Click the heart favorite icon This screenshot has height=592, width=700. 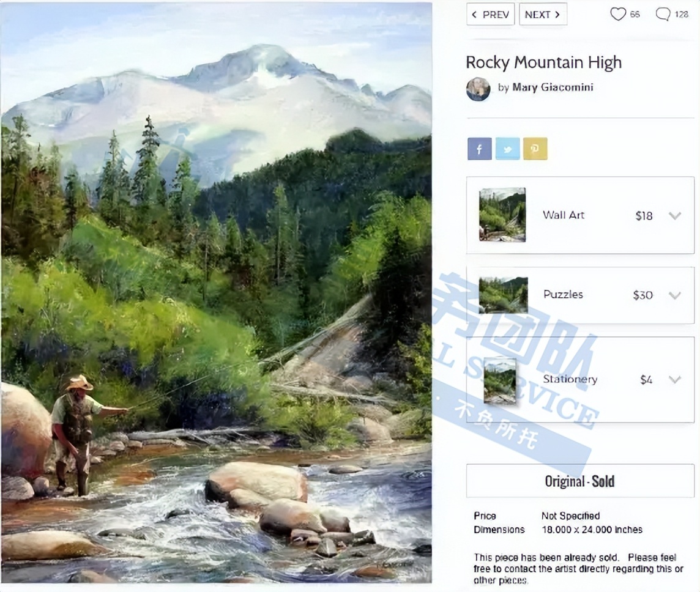[618, 14]
